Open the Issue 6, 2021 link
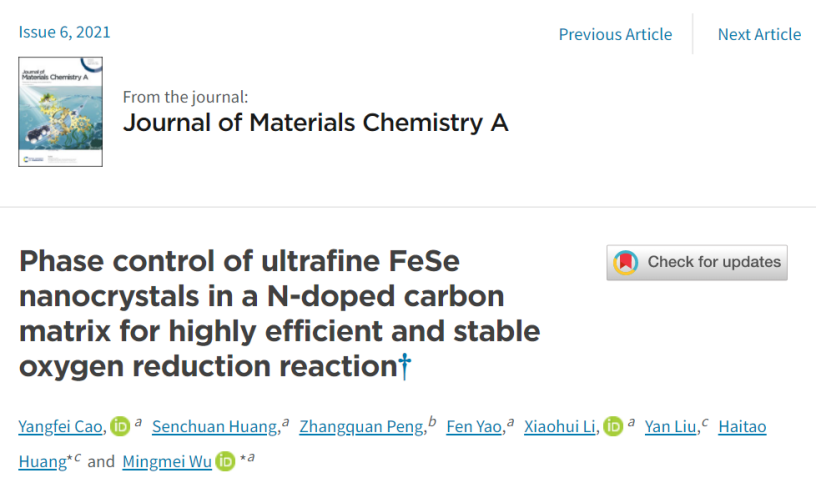Image resolution: width=817 pixels, height=494 pixels. click(65, 32)
